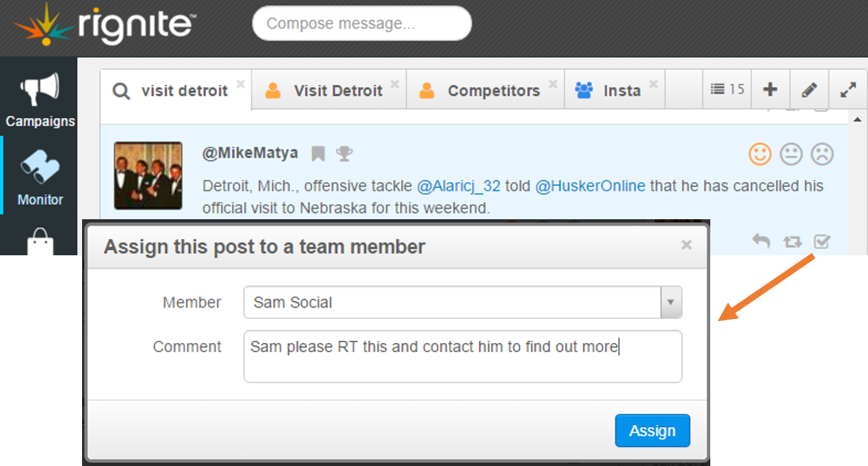The height and width of the screenshot is (466, 868).
Task: Click the assign checkmark icon on post
Action: (821, 242)
